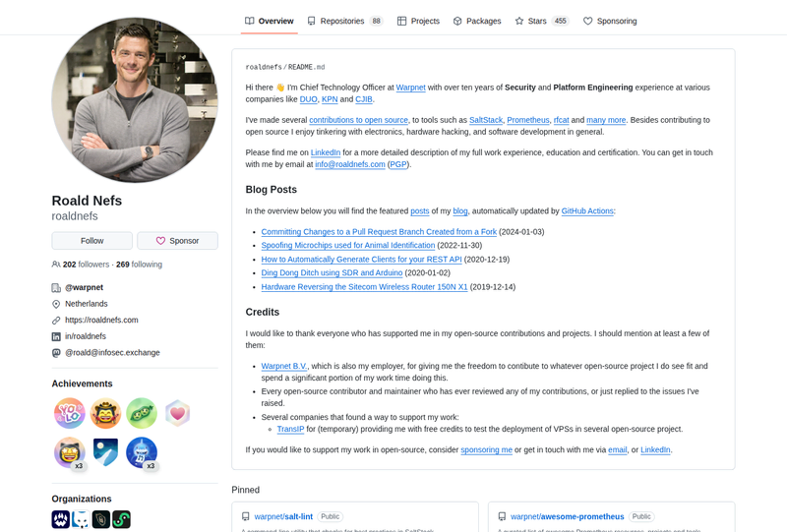This screenshot has height=532, width=787.
Task: Open @roald@infosec.exchange Mastodon link
Action: (112, 353)
